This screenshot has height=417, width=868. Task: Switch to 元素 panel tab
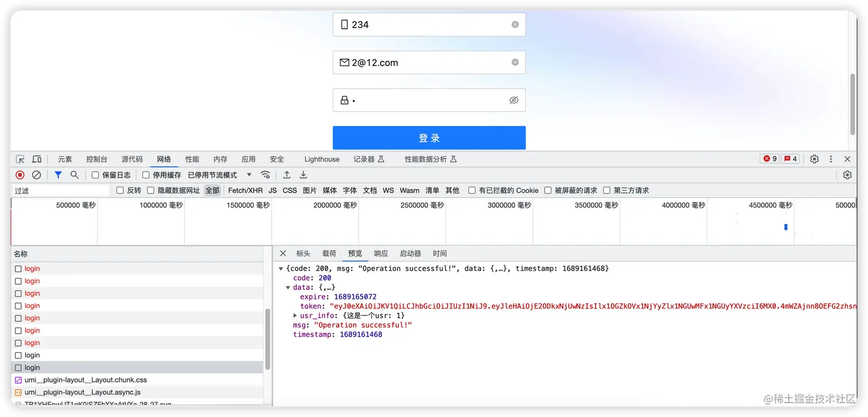65,159
